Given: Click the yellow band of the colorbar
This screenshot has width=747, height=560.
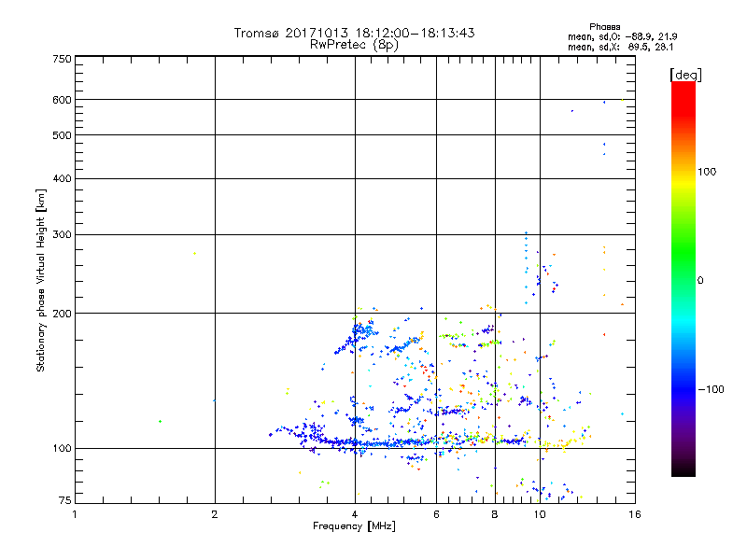Looking at the screenshot, I should 684,183.
